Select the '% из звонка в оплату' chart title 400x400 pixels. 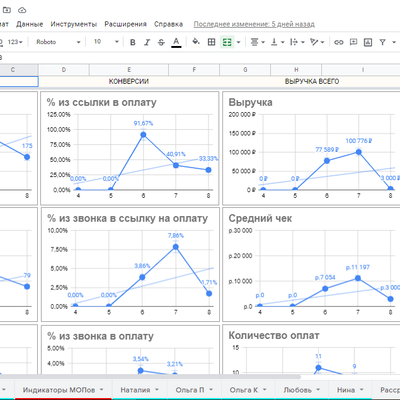click(100, 336)
